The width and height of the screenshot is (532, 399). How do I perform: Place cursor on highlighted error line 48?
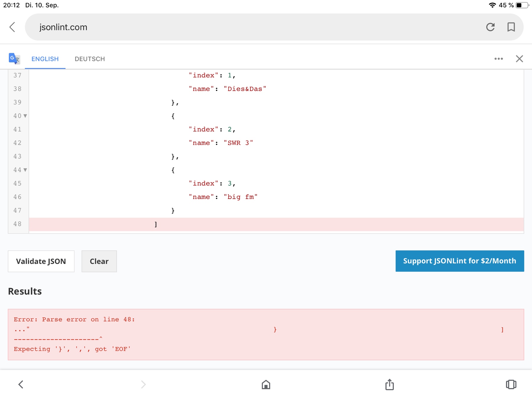[x=266, y=224]
